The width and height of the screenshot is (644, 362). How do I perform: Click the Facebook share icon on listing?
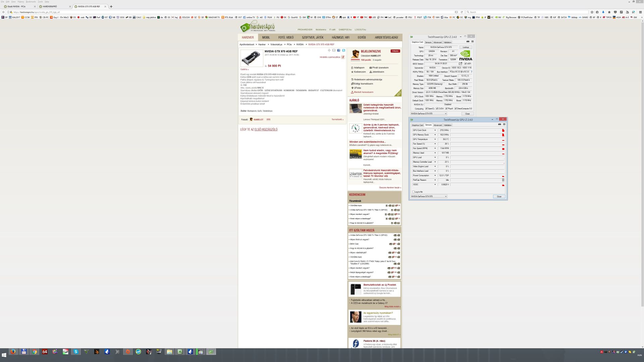338,50
